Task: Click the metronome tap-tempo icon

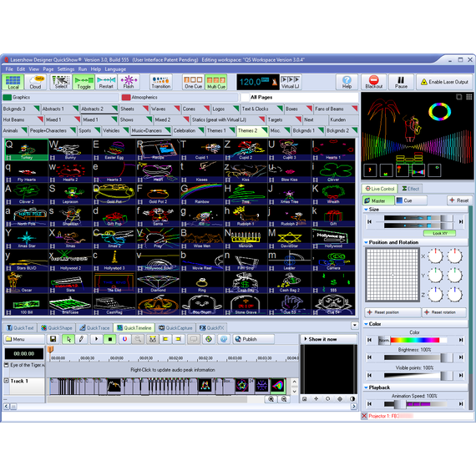Action: coord(275,82)
